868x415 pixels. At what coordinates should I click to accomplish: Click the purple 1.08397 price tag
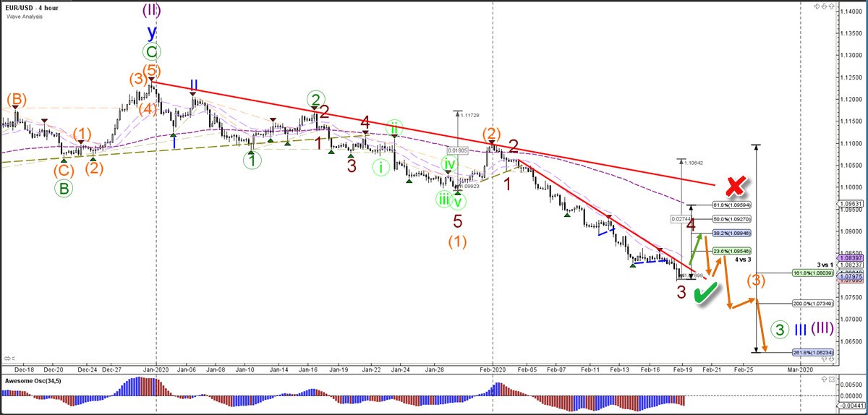851,258
